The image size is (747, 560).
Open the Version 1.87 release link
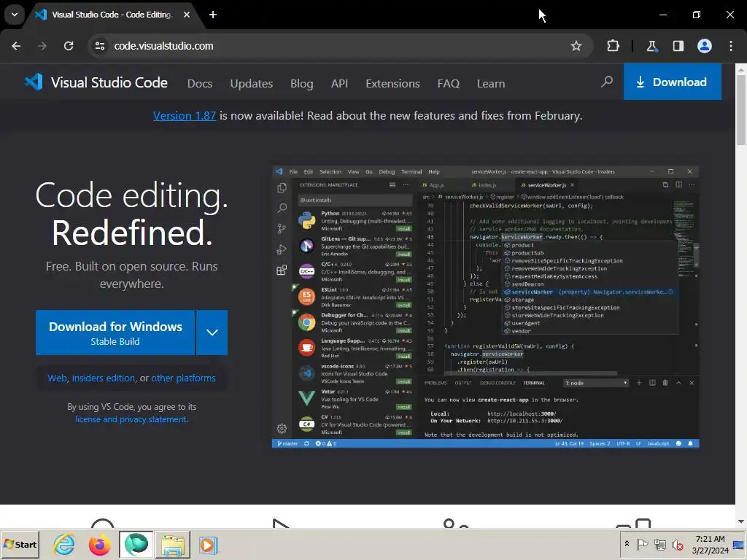[x=185, y=116]
